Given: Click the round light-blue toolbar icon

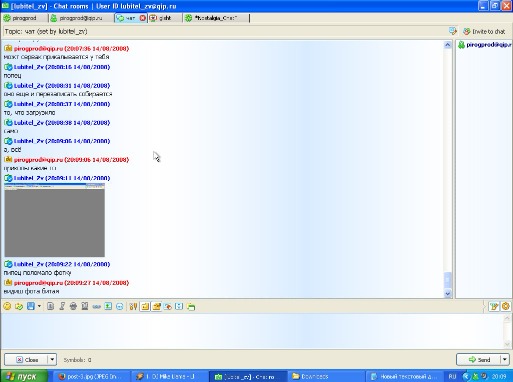Looking at the screenshot, I should [120, 306].
